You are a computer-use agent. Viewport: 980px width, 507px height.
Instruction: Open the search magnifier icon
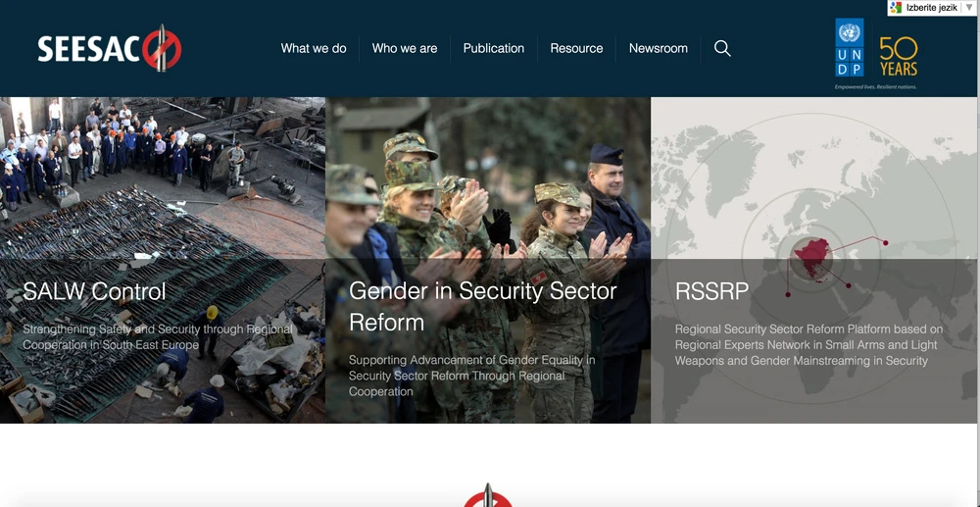click(x=722, y=48)
